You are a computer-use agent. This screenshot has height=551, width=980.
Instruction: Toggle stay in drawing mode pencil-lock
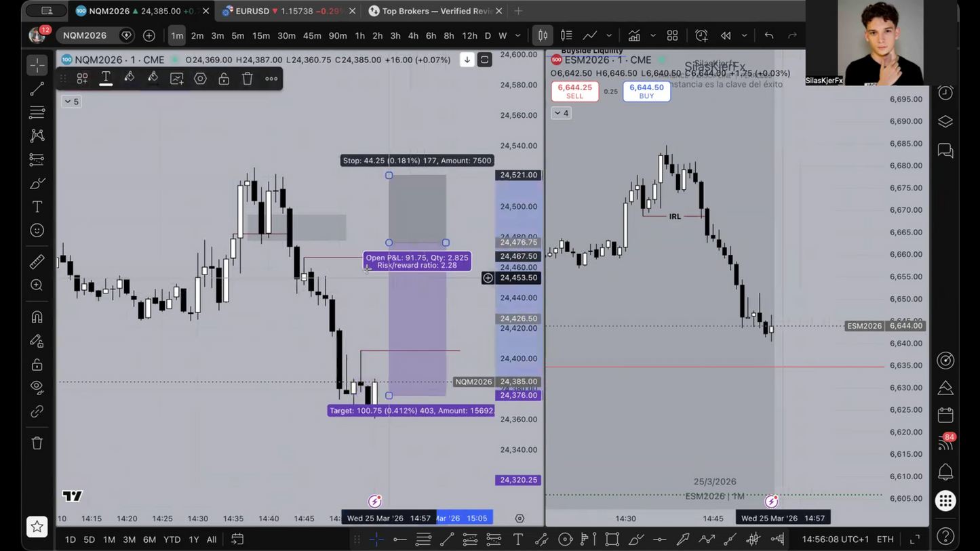click(x=37, y=341)
